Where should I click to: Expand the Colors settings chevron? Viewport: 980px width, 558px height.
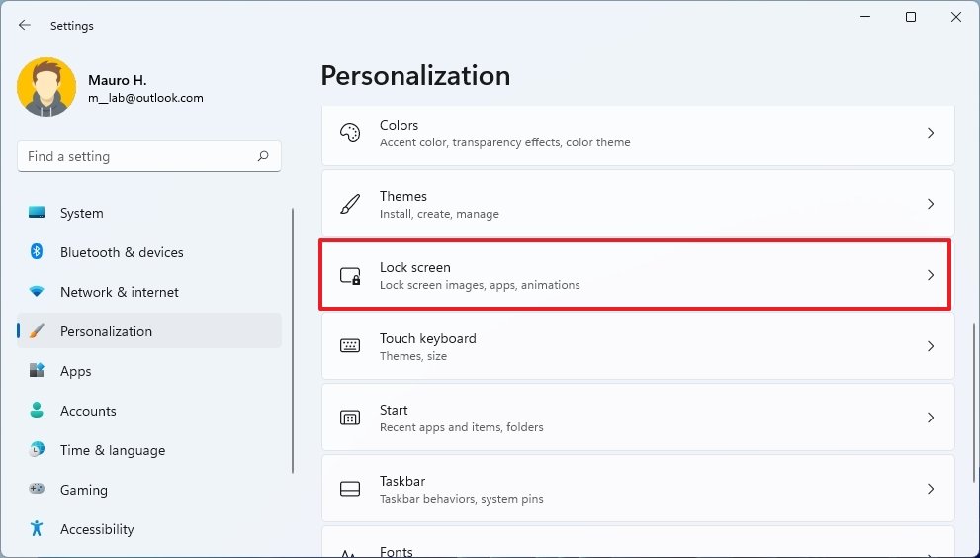[930, 133]
